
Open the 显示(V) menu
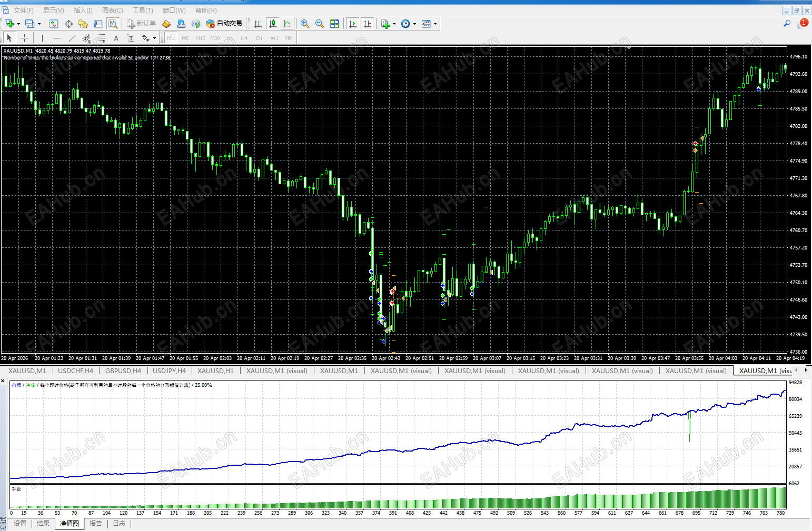click(x=53, y=11)
